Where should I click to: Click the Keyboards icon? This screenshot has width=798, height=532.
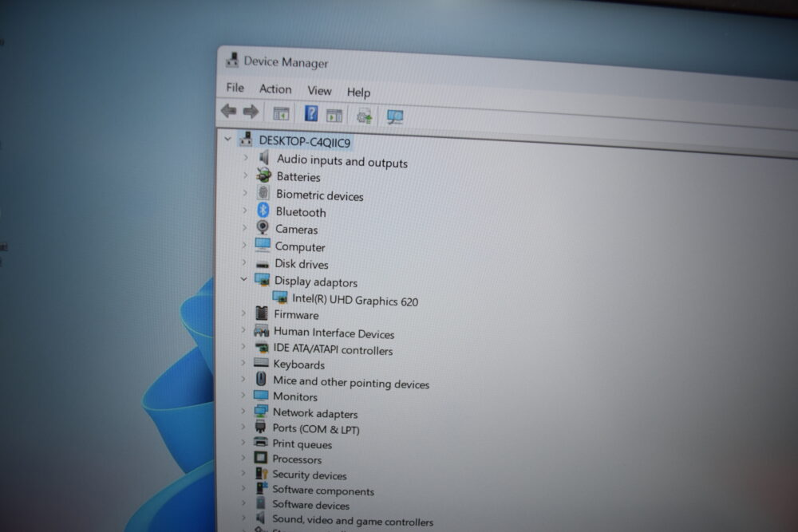pyautogui.click(x=261, y=363)
